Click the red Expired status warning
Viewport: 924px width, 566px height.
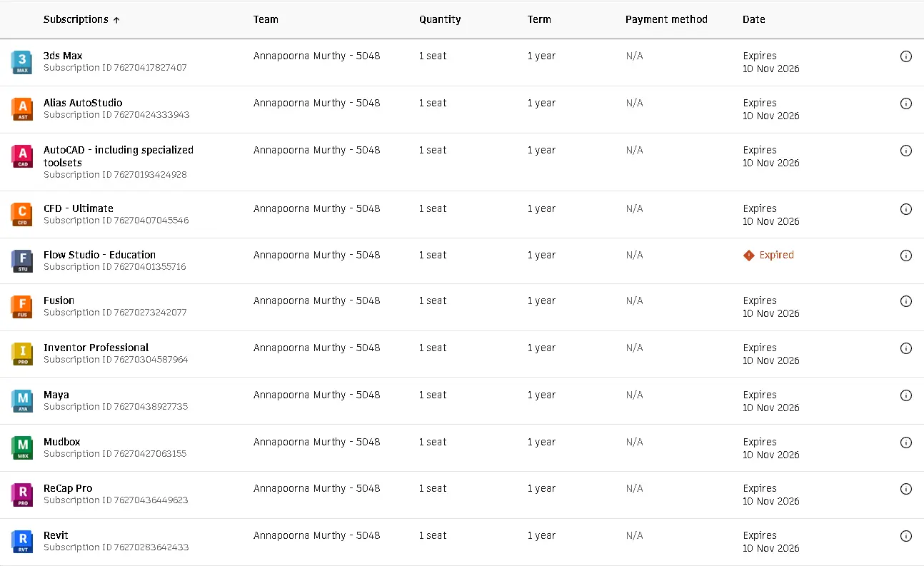pyautogui.click(x=768, y=255)
